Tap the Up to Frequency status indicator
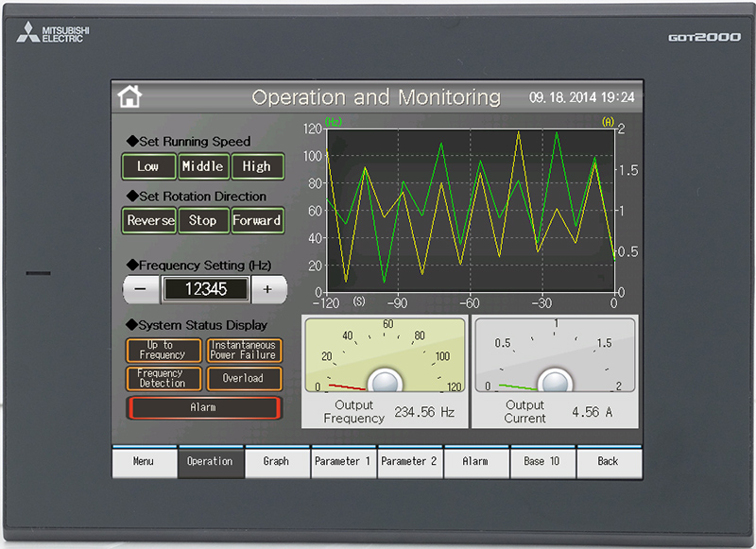 (163, 351)
